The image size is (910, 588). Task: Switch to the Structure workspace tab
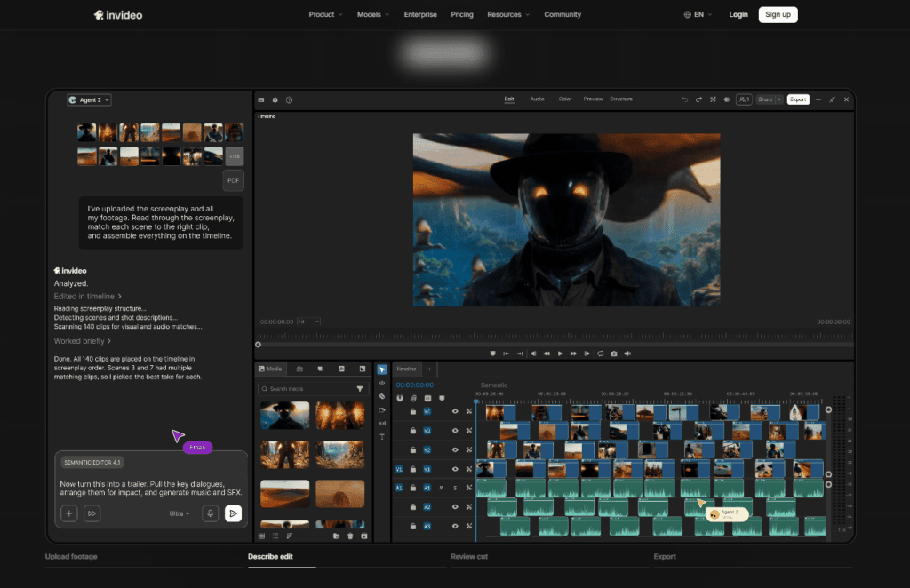621,99
